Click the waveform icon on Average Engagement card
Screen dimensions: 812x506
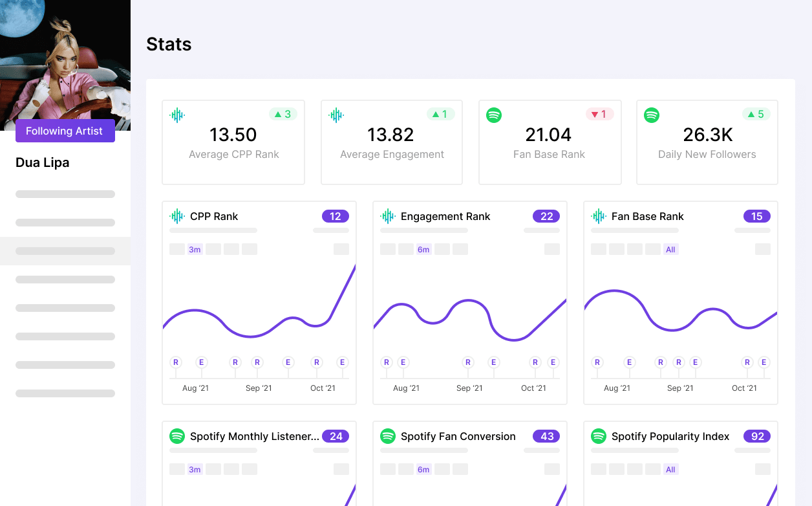(336, 115)
